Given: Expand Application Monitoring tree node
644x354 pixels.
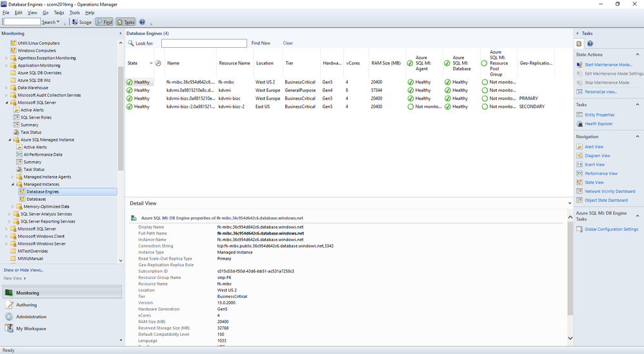Looking at the screenshot, I should (x=6, y=65).
